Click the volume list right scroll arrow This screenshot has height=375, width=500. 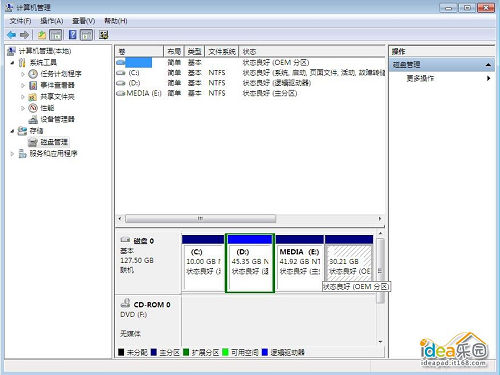tap(380, 219)
